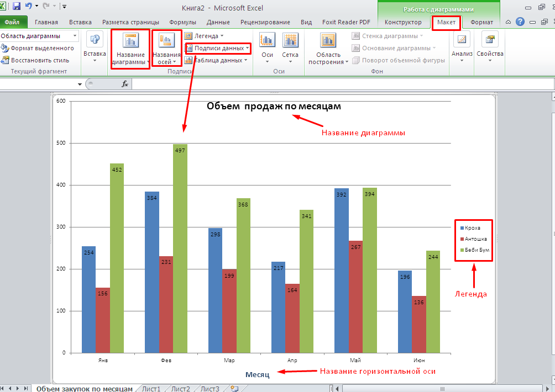Image resolution: width=555 pixels, height=392 pixels.
Task: Open the Help question mark icon
Action: pyautogui.click(x=520, y=22)
